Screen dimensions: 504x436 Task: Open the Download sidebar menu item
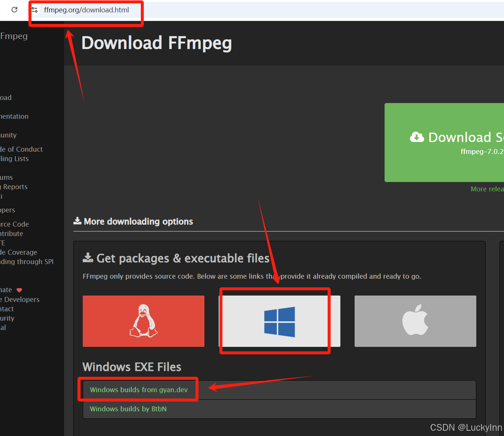(6, 98)
